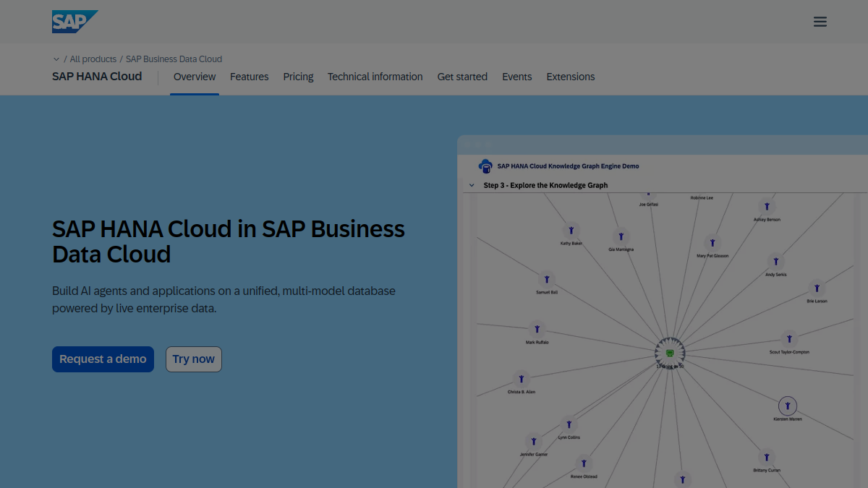The width and height of the screenshot is (868, 488).
Task: Open the hamburger navigation menu
Action: tap(820, 22)
